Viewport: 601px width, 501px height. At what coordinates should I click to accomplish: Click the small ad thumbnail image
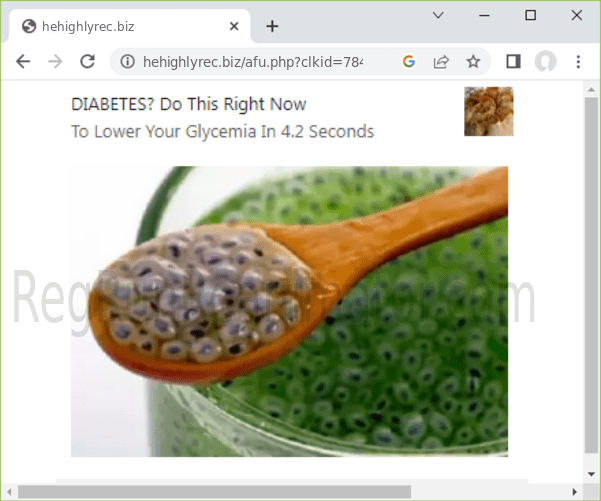pos(488,111)
